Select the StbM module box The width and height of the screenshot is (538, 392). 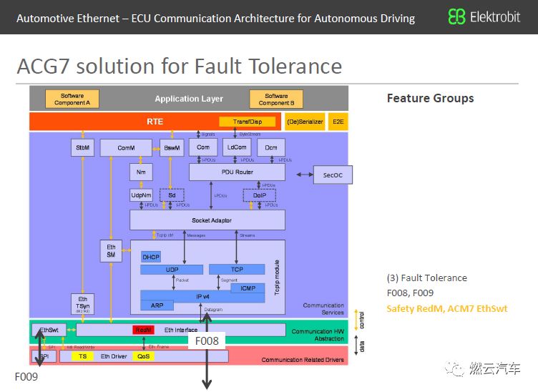82,147
